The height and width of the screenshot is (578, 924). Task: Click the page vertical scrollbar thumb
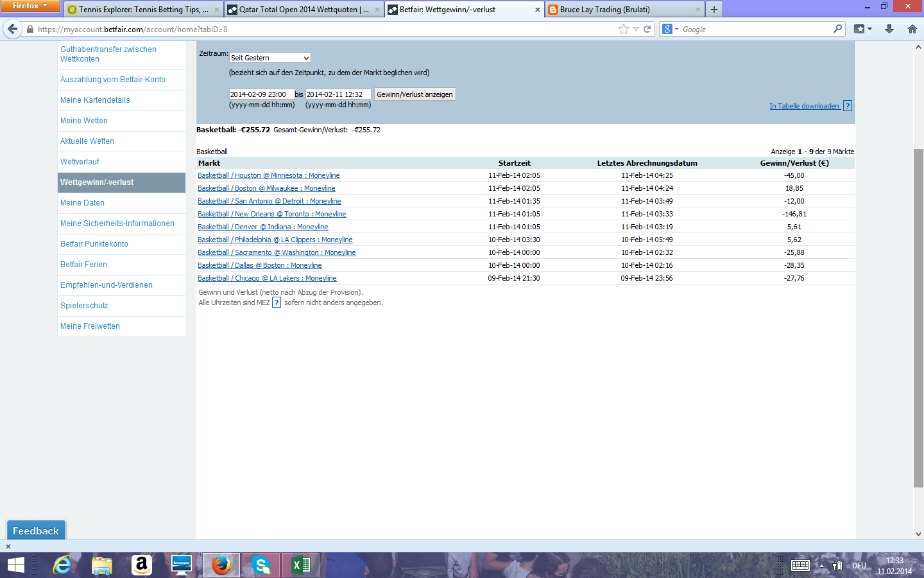[x=918, y=318]
